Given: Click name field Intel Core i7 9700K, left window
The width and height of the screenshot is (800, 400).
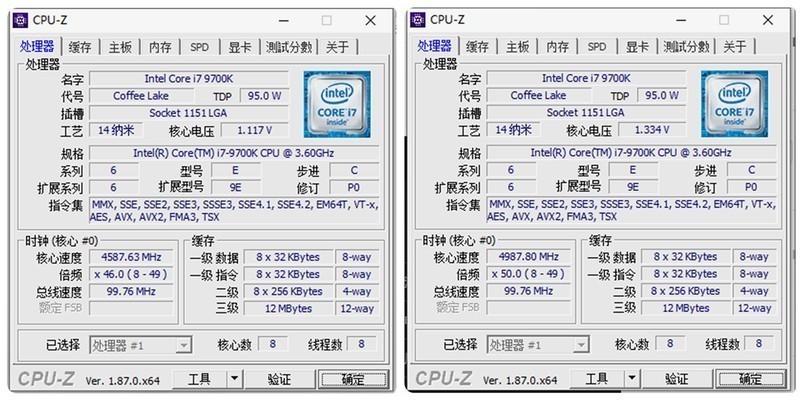Looking at the screenshot, I should coord(189,79).
